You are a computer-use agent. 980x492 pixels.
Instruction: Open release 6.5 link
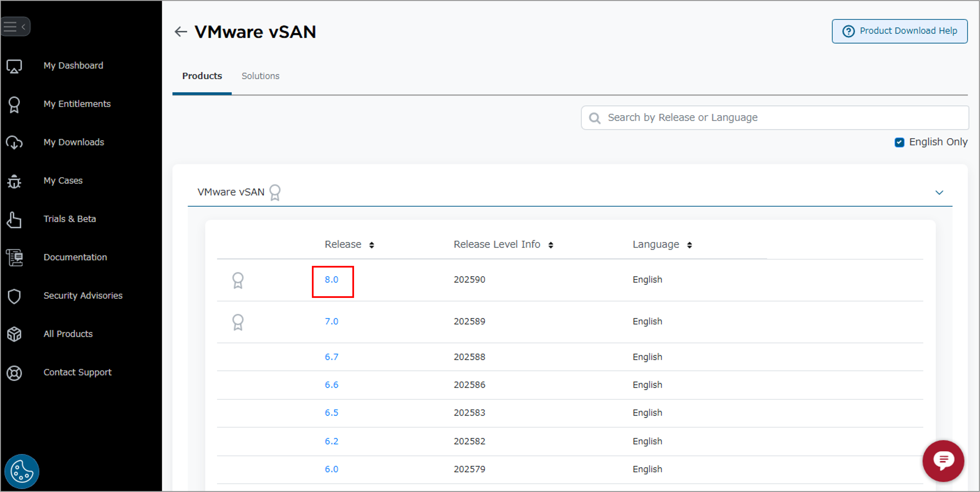tap(331, 413)
